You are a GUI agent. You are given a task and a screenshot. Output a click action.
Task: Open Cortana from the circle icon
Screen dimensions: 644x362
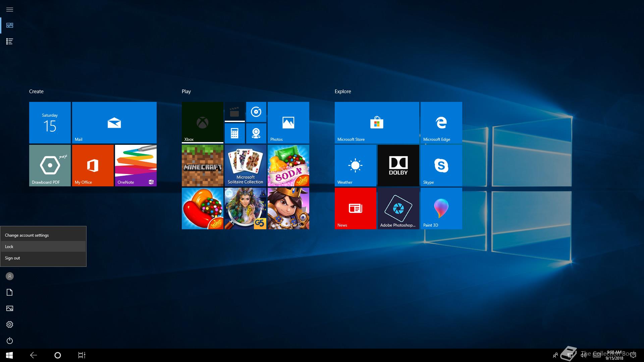[58, 355]
